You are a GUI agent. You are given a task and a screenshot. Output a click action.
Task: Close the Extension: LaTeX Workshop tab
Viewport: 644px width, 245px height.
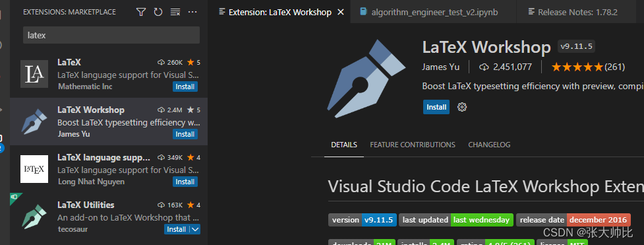341,12
